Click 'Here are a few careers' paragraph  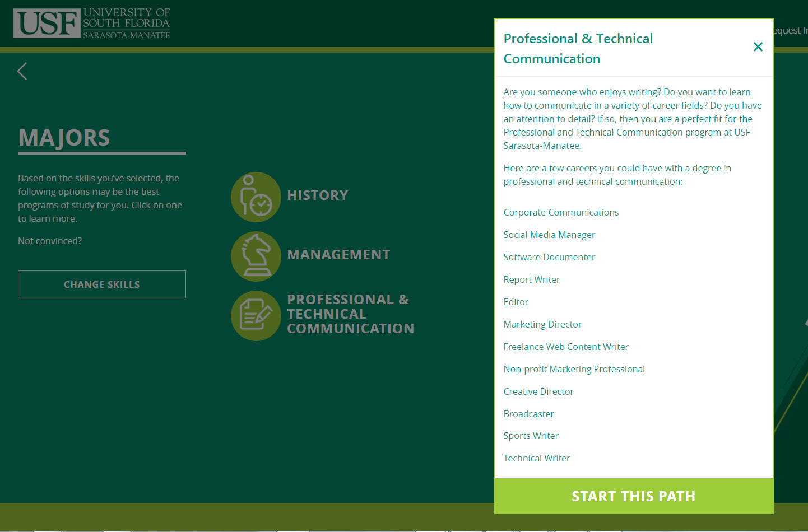[x=617, y=175]
